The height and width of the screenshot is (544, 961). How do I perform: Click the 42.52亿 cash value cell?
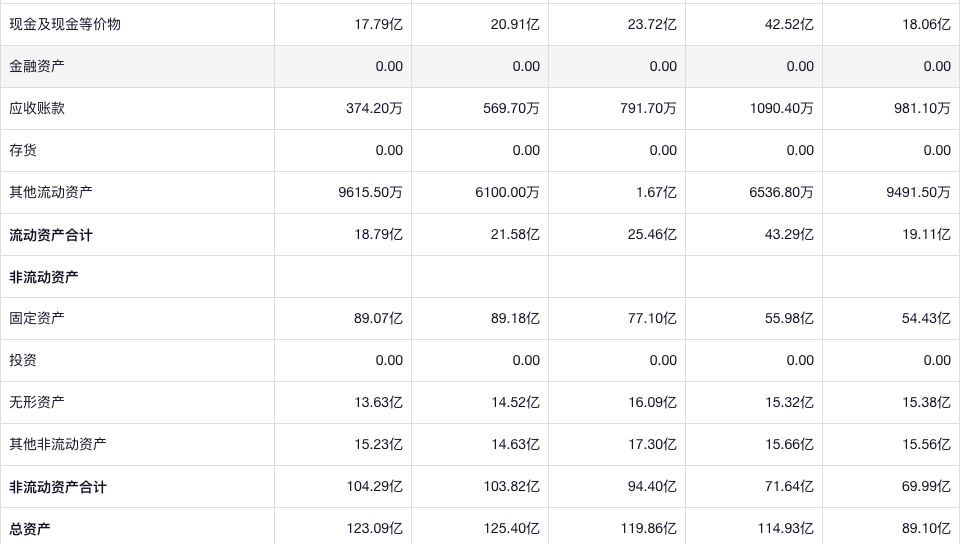click(x=789, y=24)
